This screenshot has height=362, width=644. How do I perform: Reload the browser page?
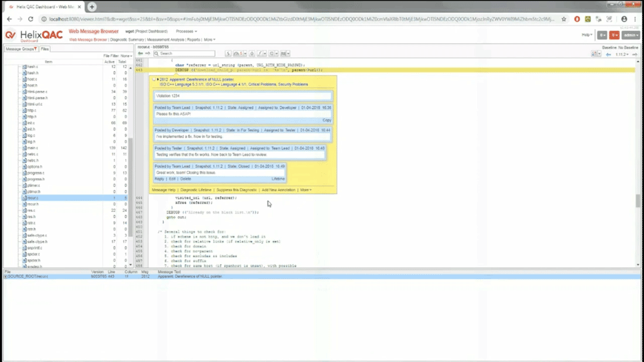coord(32,19)
